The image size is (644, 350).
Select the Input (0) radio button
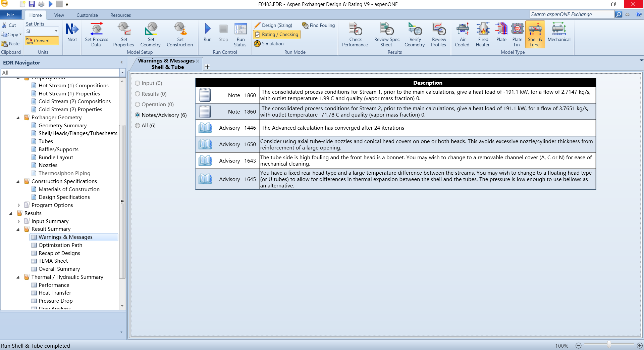coord(138,83)
